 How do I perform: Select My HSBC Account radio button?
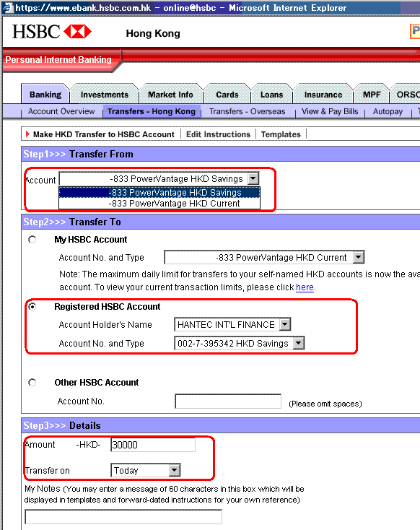[x=32, y=240]
